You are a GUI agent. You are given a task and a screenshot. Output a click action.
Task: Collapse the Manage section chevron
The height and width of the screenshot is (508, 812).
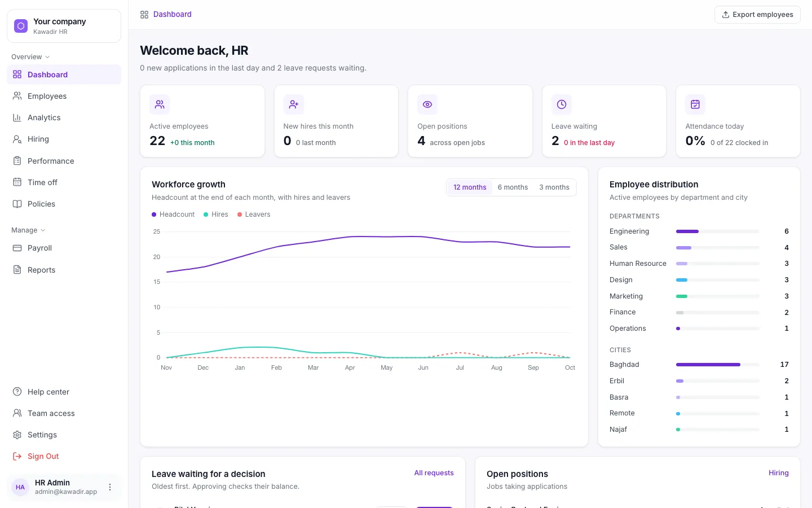pos(43,230)
